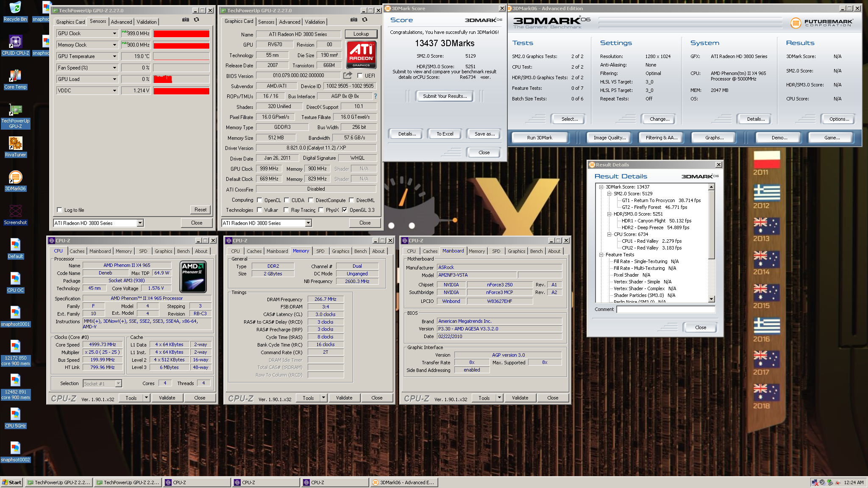This screenshot has height=488, width=868.
Task: Click Submit Your Results button
Action: (445, 97)
